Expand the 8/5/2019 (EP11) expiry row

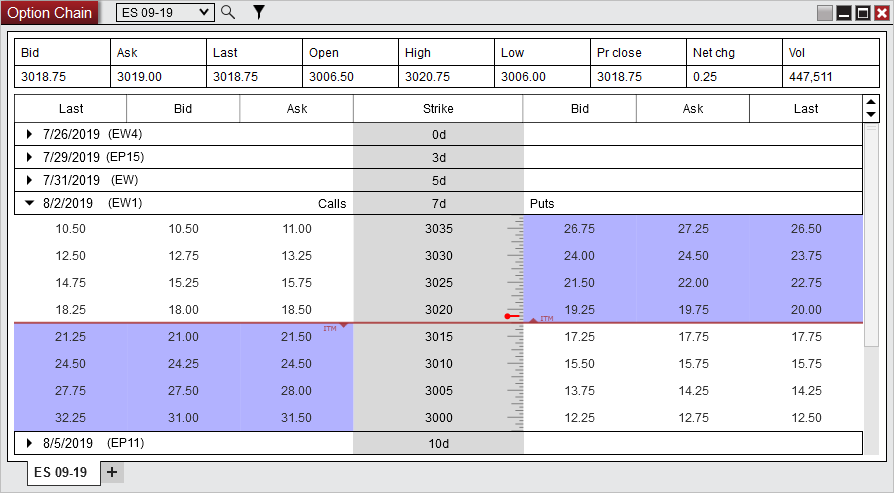pos(30,442)
